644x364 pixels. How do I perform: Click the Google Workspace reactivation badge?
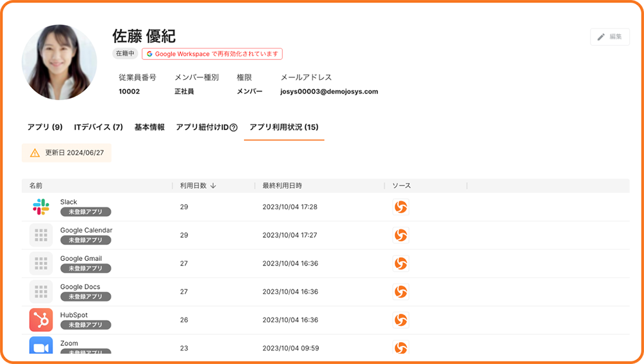pos(212,54)
